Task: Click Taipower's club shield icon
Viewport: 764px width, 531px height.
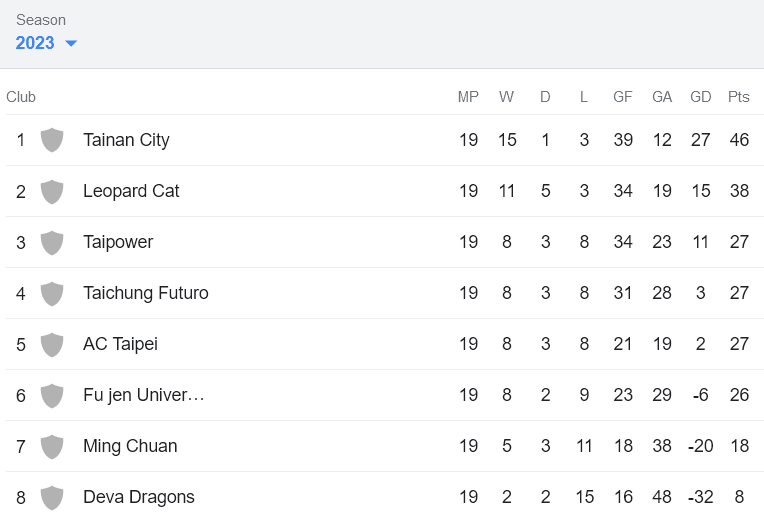Action: click(x=52, y=242)
